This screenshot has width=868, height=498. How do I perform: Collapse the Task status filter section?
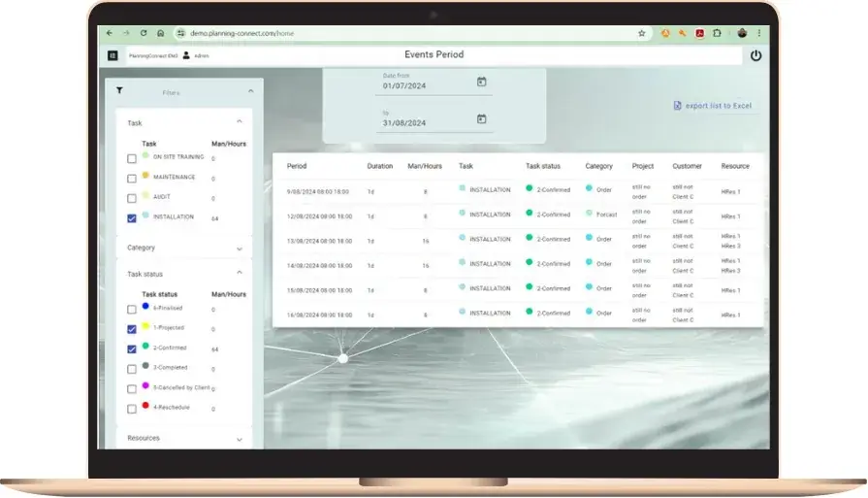240,273
